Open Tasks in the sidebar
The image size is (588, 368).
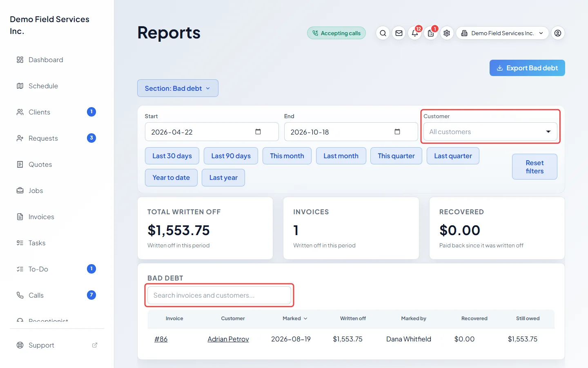[x=56, y=243]
